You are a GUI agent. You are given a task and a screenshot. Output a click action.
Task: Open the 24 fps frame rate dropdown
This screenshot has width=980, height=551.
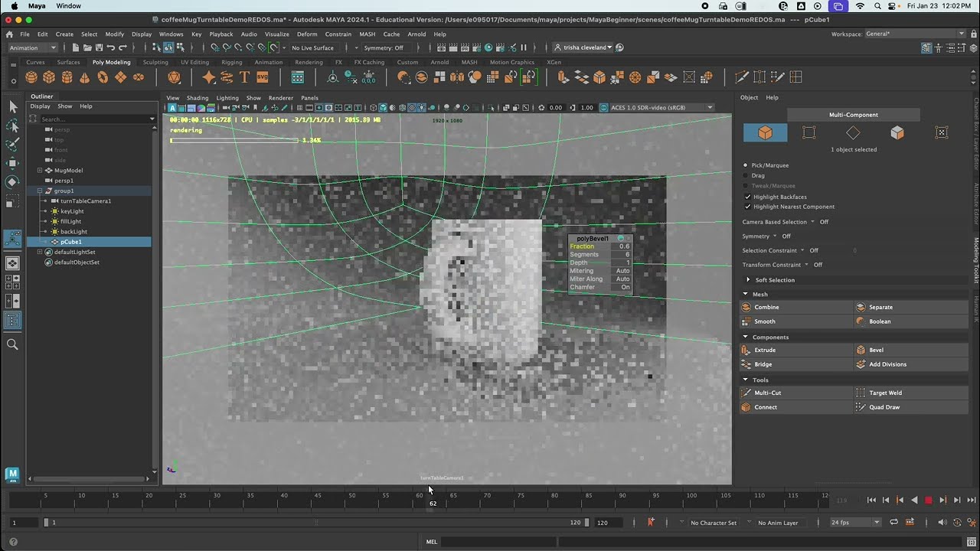click(855, 523)
